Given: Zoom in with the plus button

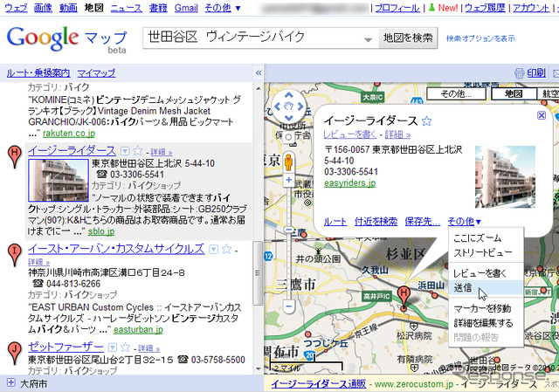Looking at the screenshot, I should click(x=289, y=180).
